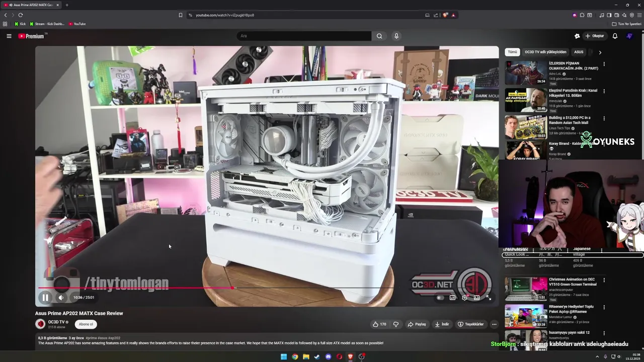
Task: Open the 'Kick' bookmark
Action: (x=20, y=24)
